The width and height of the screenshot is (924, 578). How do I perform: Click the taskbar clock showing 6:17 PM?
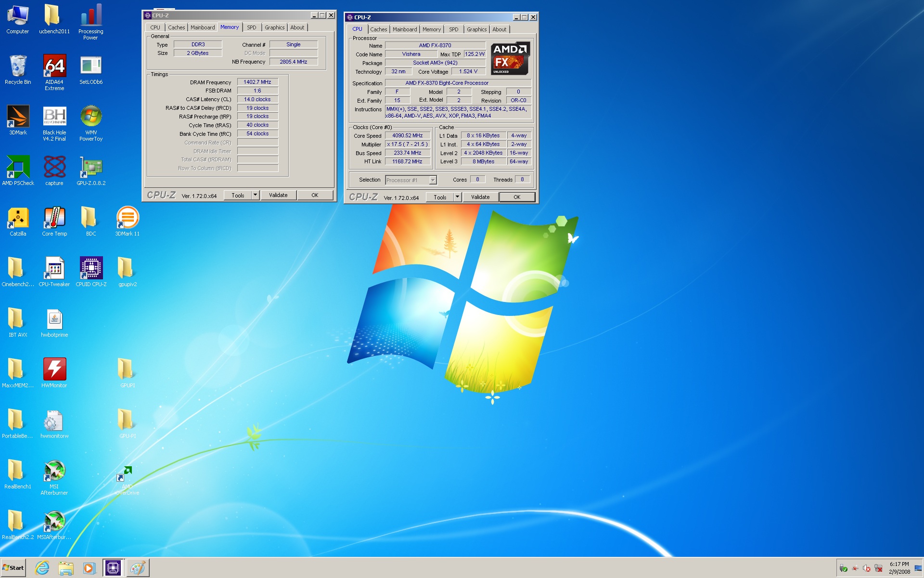point(899,568)
